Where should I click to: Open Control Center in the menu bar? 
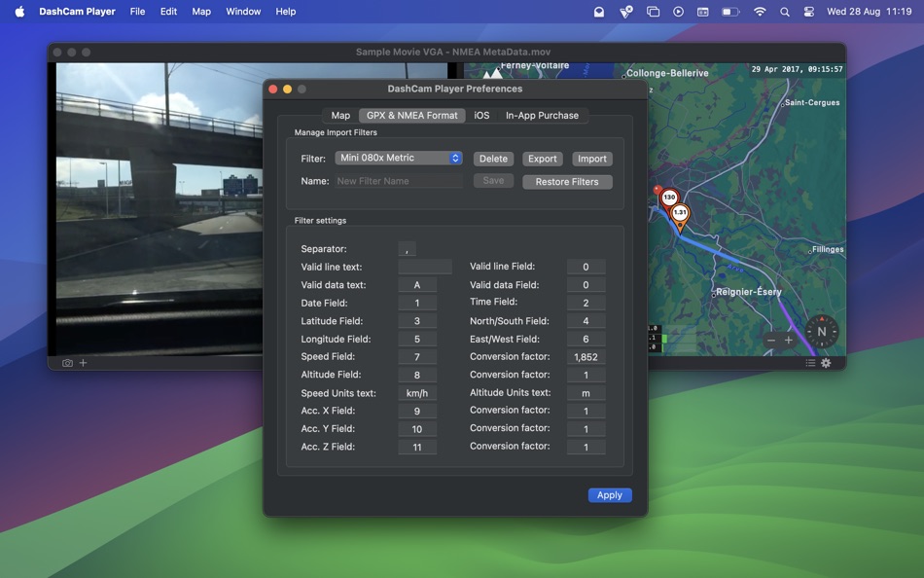click(x=808, y=12)
